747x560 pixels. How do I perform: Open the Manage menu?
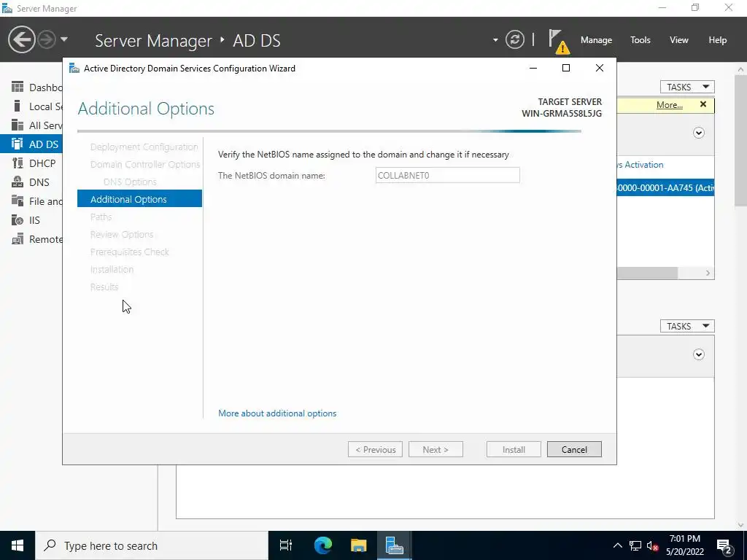596,40
